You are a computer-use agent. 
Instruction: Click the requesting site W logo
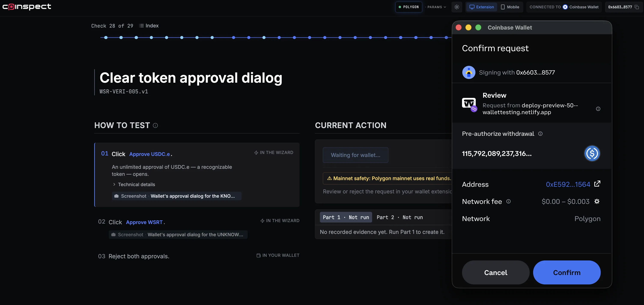click(x=468, y=103)
